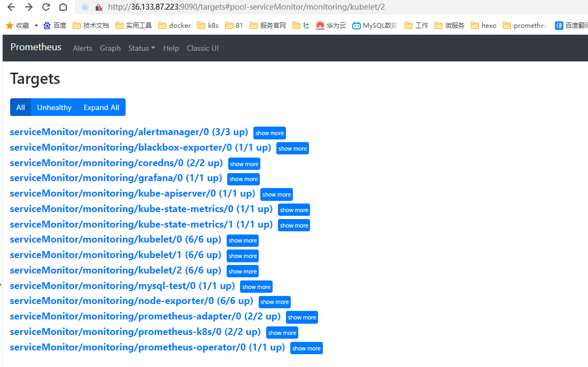
Task: Show more for node-exporter/0
Action: [275, 302]
